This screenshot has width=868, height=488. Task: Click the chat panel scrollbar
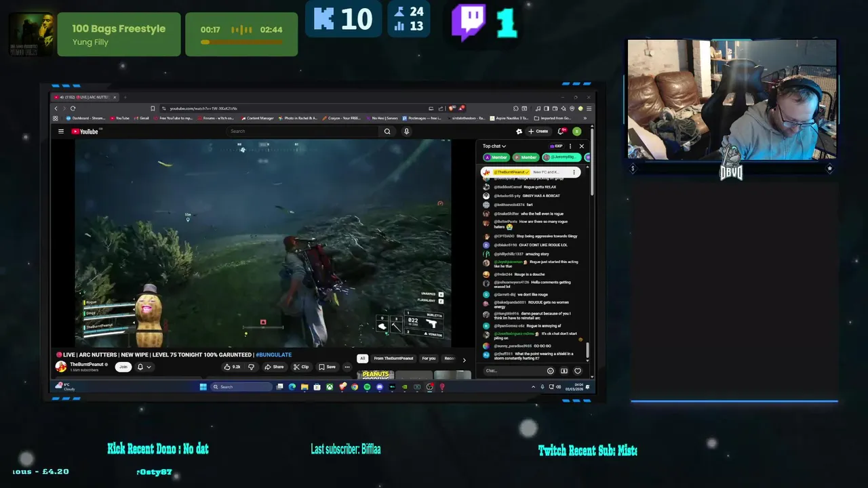point(588,350)
